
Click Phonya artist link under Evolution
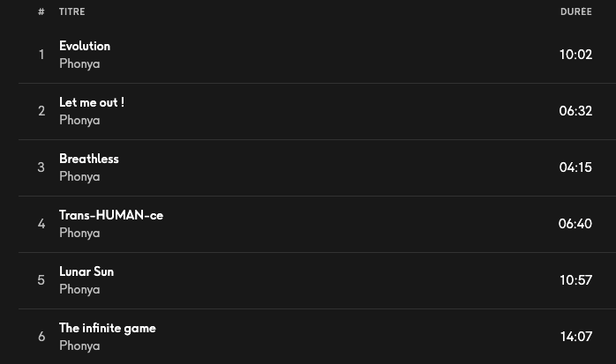tap(79, 63)
